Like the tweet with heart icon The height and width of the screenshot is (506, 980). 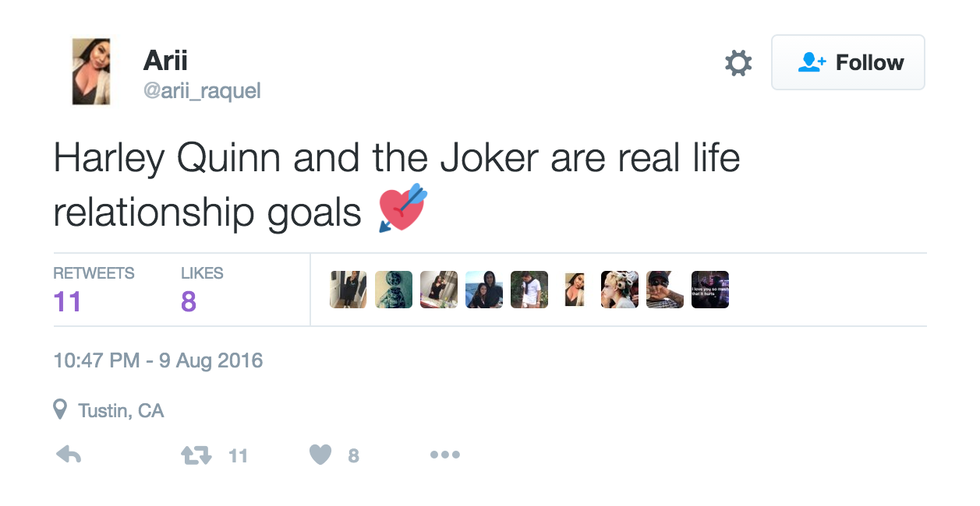[320, 455]
